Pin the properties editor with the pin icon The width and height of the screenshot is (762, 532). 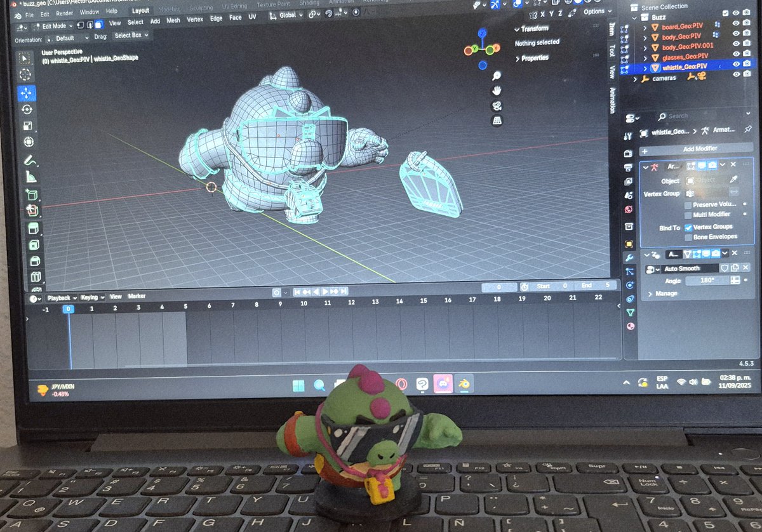pos(748,130)
